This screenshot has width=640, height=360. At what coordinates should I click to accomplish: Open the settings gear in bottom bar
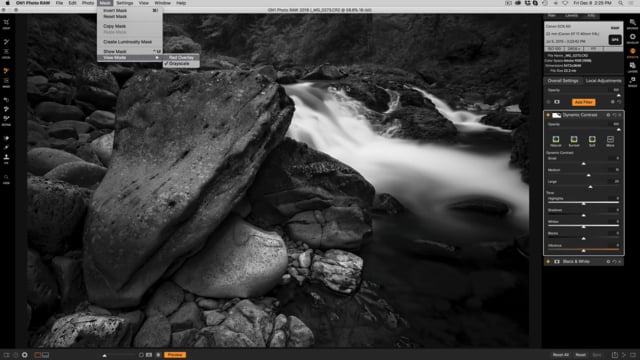click(x=24, y=355)
